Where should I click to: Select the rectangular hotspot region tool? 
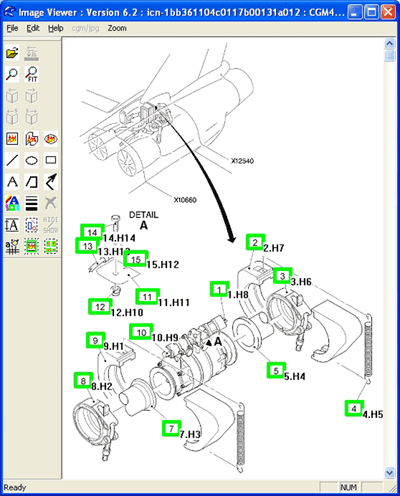tap(12, 139)
